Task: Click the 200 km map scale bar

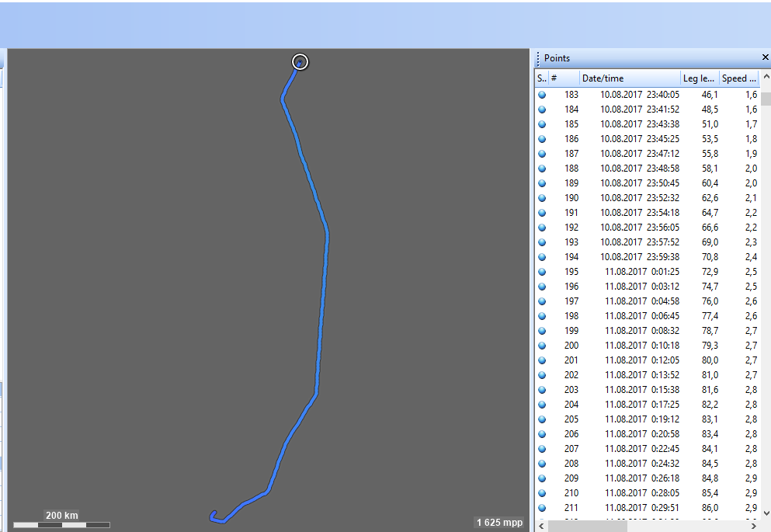Action: point(61,520)
